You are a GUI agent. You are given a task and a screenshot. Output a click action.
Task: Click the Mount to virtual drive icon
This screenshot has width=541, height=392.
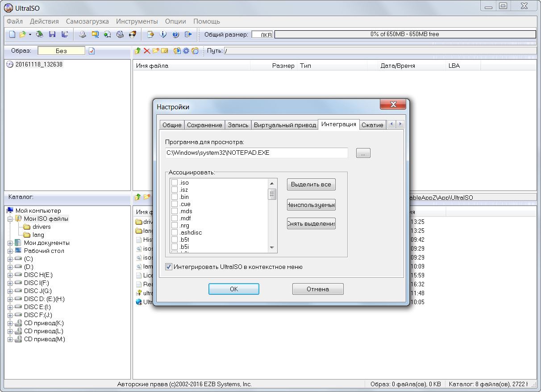pos(120,34)
